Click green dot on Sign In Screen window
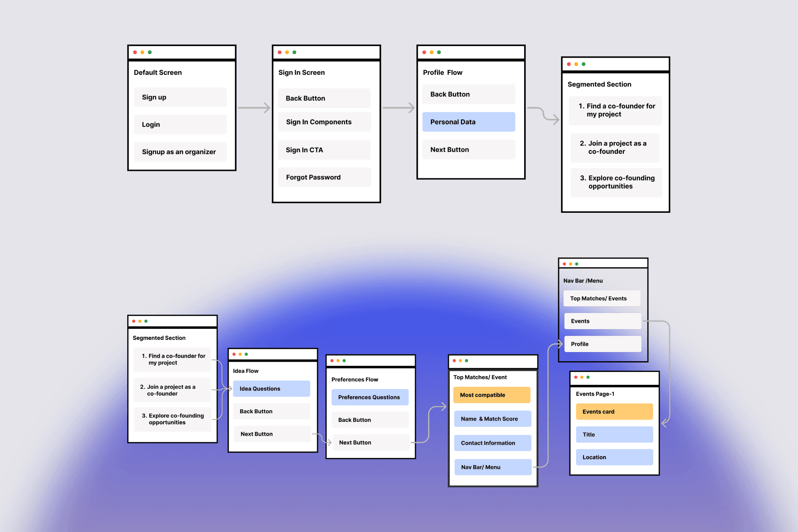This screenshot has height=532, width=798. [294, 52]
